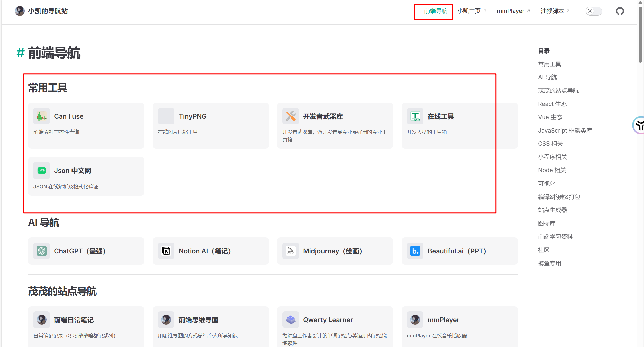Viewport: 644px width, 347px height.
Task: Click the Notion AI logo icon
Action: pyautogui.click(x=166, y=251)
